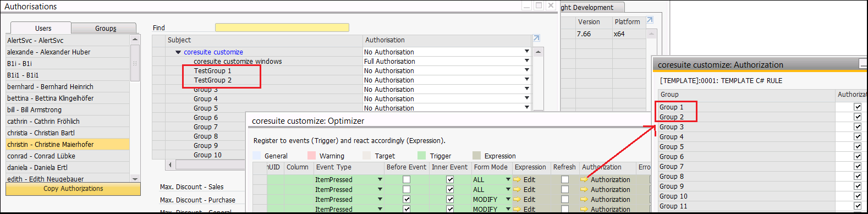The image size is (868, 214).
Task: Uncheck Group 1 authorization checkbox
Action: coord(858,107)
